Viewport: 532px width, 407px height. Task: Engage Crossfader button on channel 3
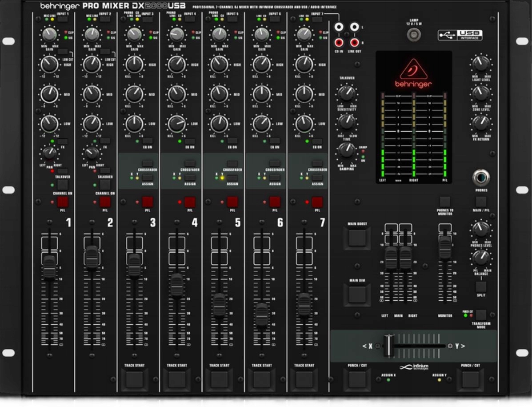(x=147, y=163)
